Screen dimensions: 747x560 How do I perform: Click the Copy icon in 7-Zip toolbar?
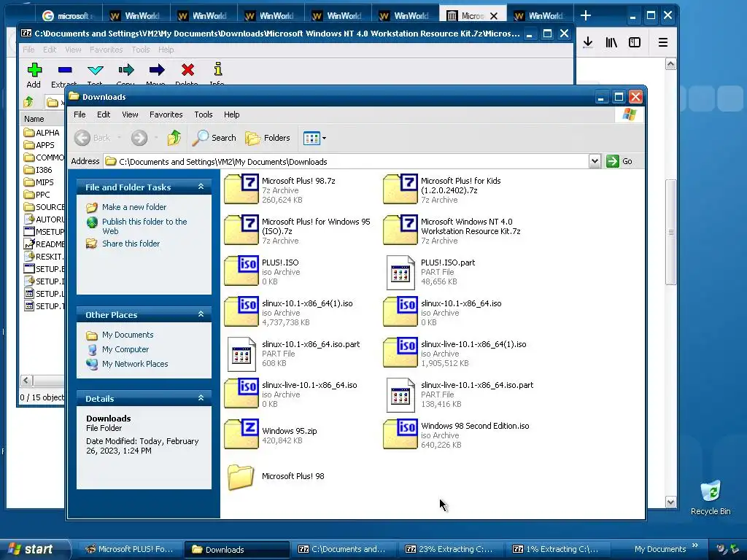click(x=126, y=70)
